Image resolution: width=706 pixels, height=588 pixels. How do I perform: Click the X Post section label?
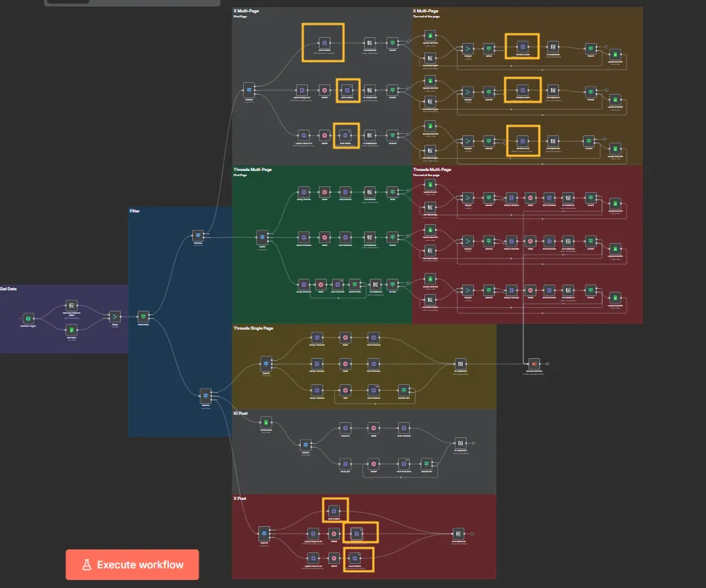coord(239,498)
